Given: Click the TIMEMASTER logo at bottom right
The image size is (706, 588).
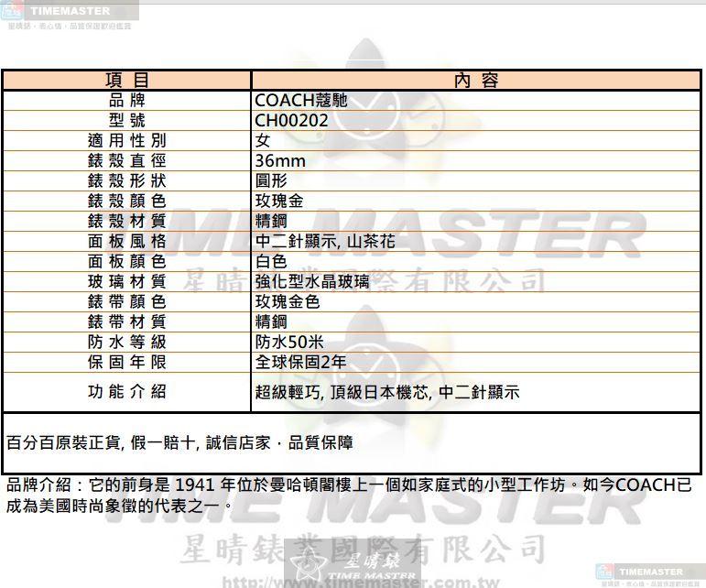Looking at the screenshot, I should pyautogui.click(x=649, y=573).
